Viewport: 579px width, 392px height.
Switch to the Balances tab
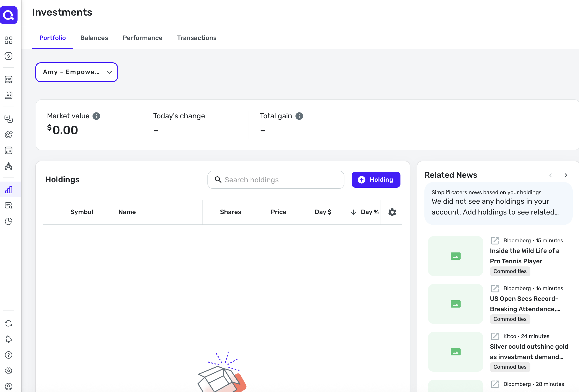click(x=94, y=38)
